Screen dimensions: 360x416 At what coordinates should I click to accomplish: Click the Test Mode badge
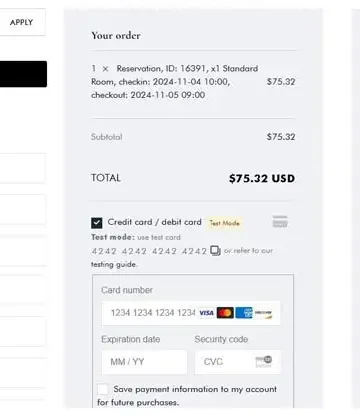225,223
